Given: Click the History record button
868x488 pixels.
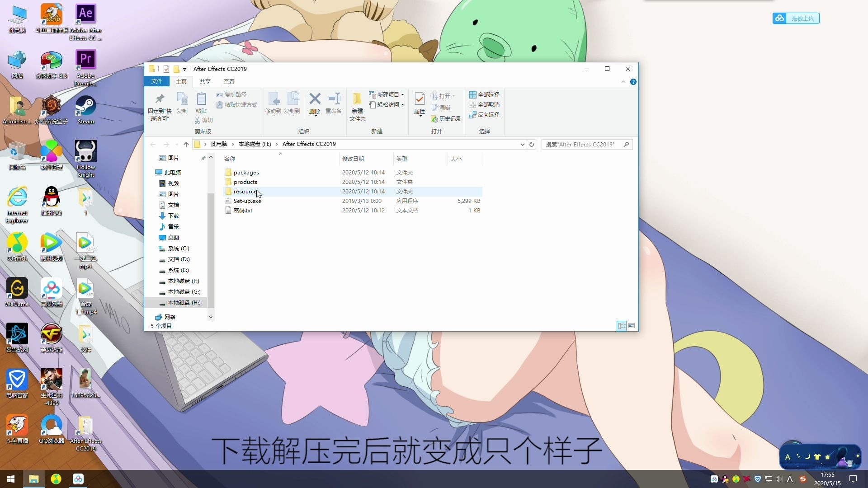Looking at the screenshot, I should [x=446, y=119].
